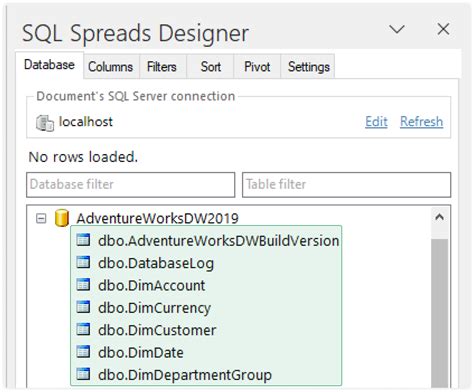Select the dbo.DimAccount table
The width and height of the screenshot is (474, 392).
152,286
